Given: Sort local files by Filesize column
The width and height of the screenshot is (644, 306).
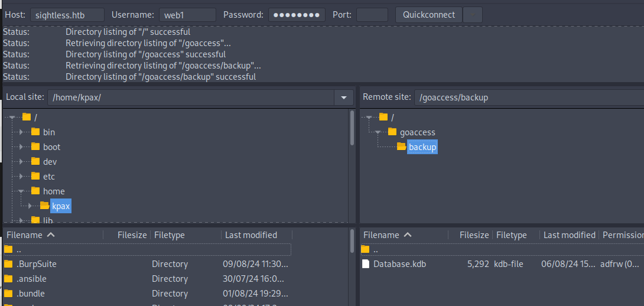Looking at the screenshot, I should point(132,235).
